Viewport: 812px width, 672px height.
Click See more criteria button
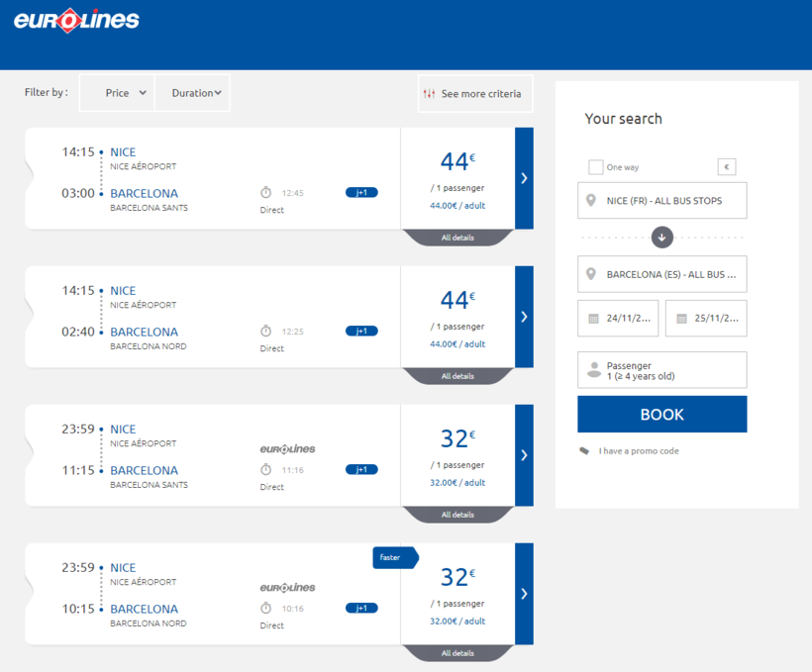[475, 94]
